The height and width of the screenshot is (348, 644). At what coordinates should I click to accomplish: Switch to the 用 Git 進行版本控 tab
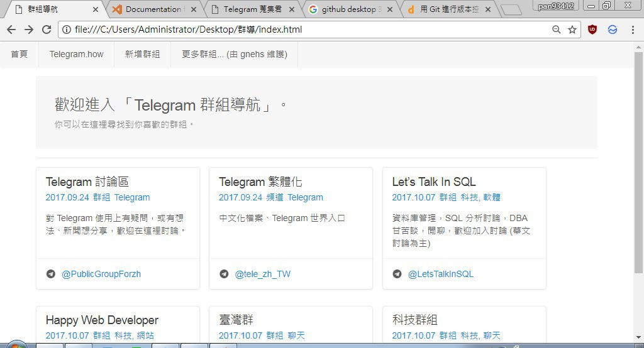tap(449, 9)
